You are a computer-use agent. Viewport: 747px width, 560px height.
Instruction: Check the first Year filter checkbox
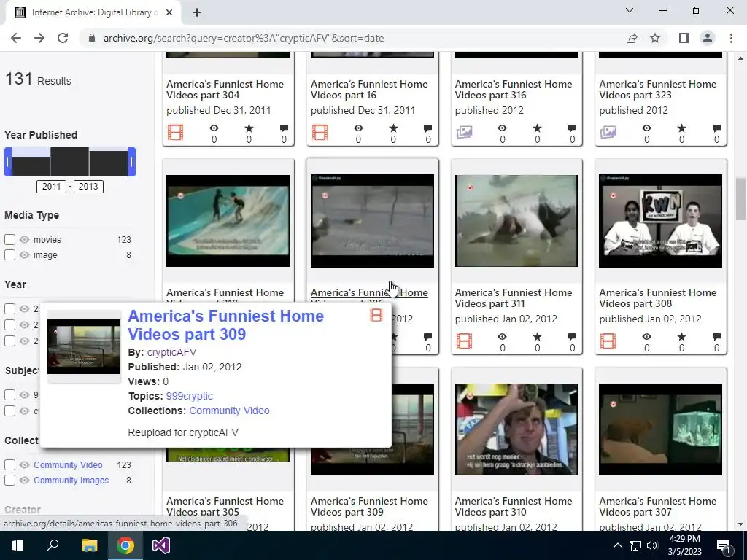point(10,308)
